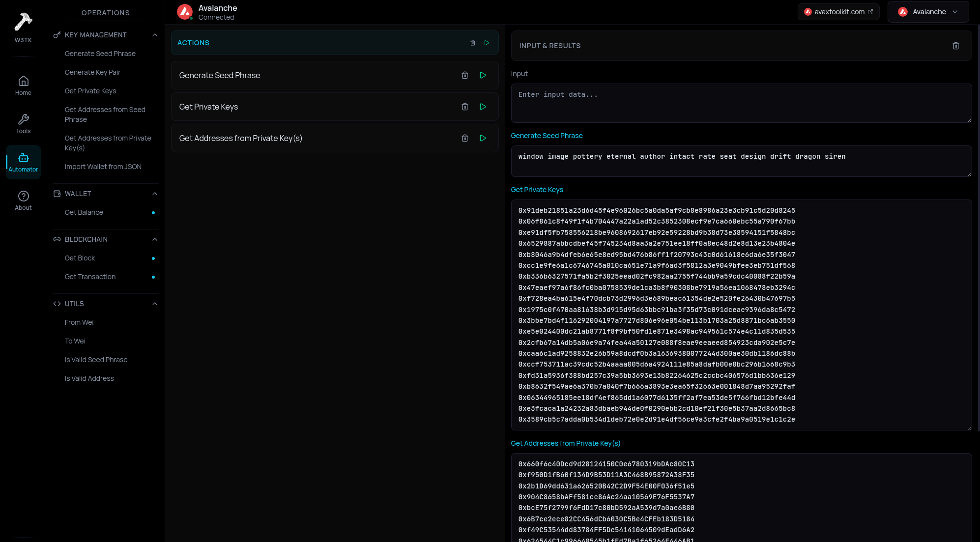
Task: Click the Wallet icon in operations
Action: pyautogui.click(x=57, y=194)
